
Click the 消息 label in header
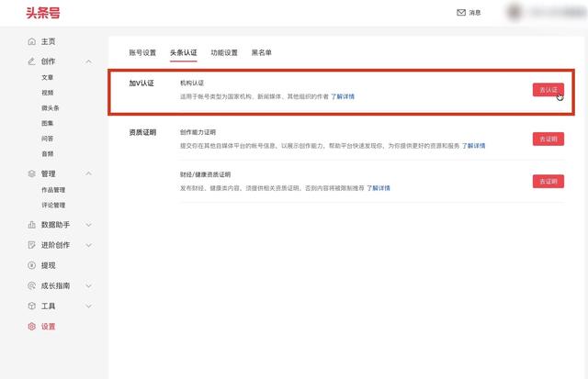click(x=475, y=13)
